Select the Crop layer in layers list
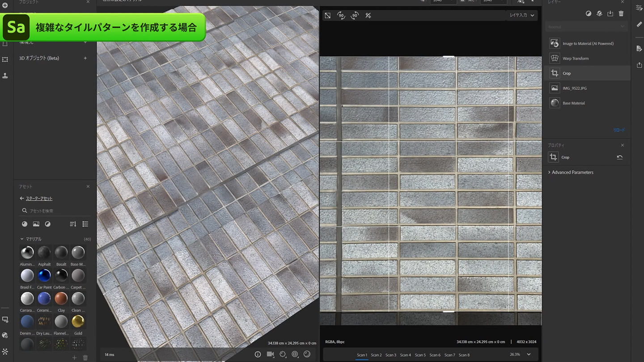 pyautogui.click(x=587, y=73)
